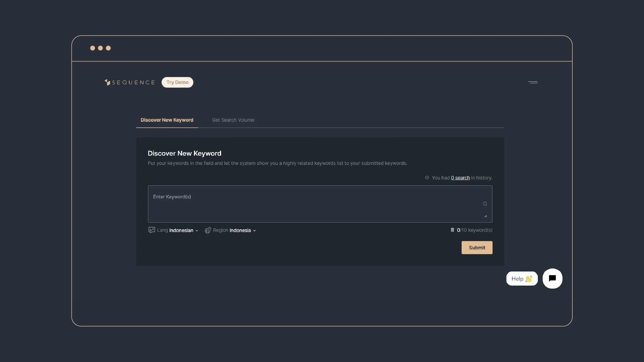Click the region/globe icon

click(x=208, y=230)
